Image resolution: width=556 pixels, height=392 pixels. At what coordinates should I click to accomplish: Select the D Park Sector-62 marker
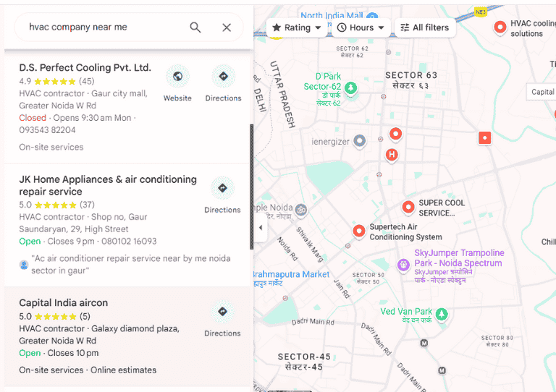point(351,88)
